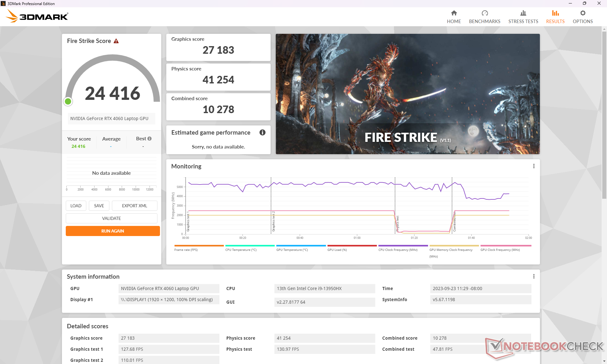Open Monitoring panel three-dot menu
Image resolution: width=607 pixels, height=364 pixels.
coord(534,166)
